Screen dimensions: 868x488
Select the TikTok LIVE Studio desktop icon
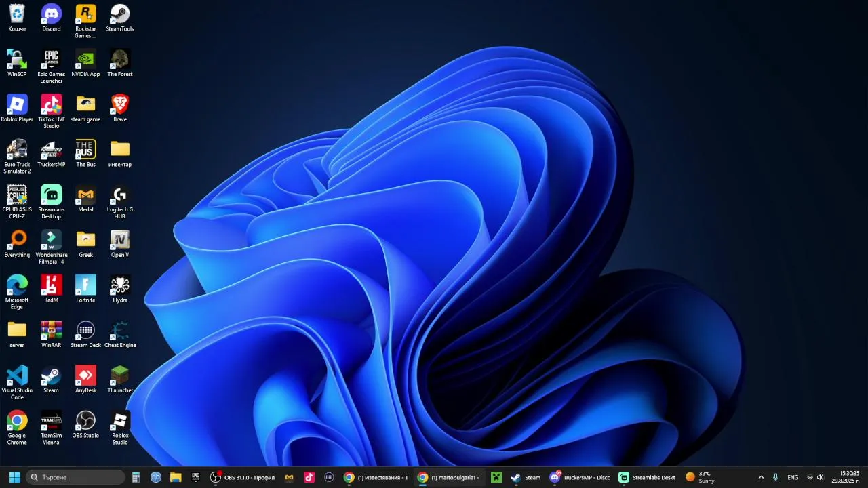click(x=52, y=112)
